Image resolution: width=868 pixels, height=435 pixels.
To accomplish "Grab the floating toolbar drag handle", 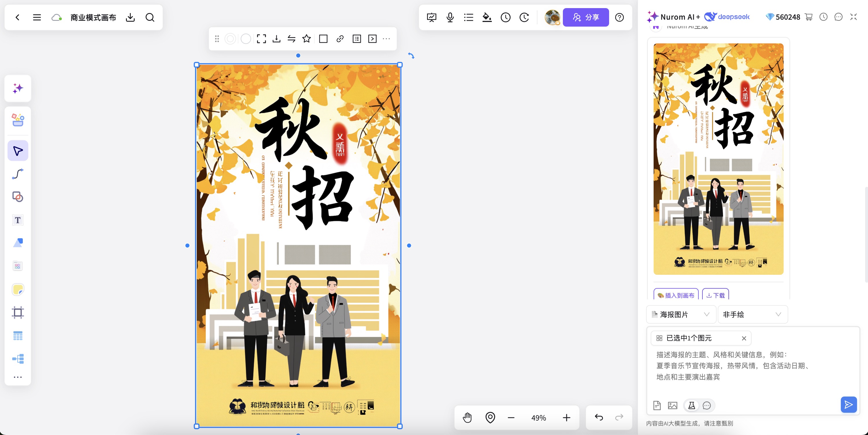I will click(217, 39).
